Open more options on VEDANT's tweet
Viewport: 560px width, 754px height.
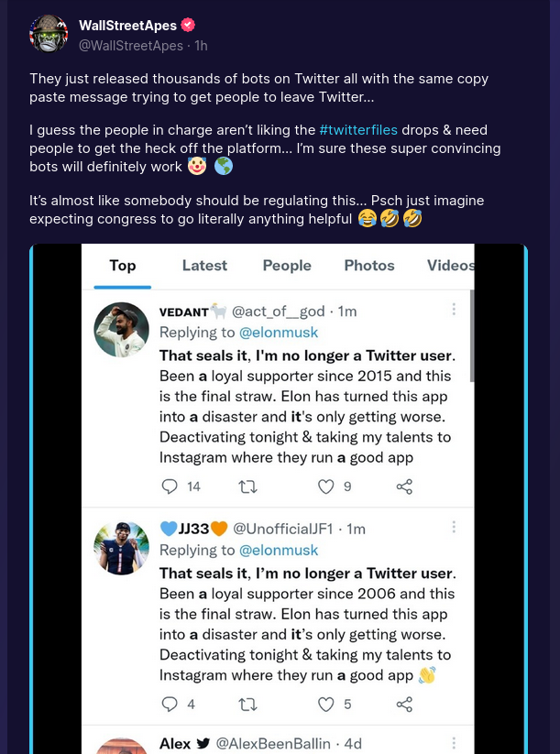(453, 311)
